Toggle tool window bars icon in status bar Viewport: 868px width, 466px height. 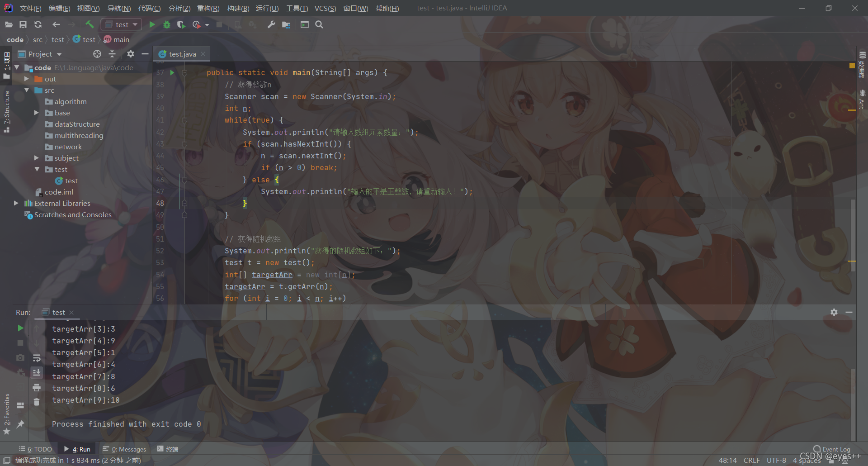7,460
